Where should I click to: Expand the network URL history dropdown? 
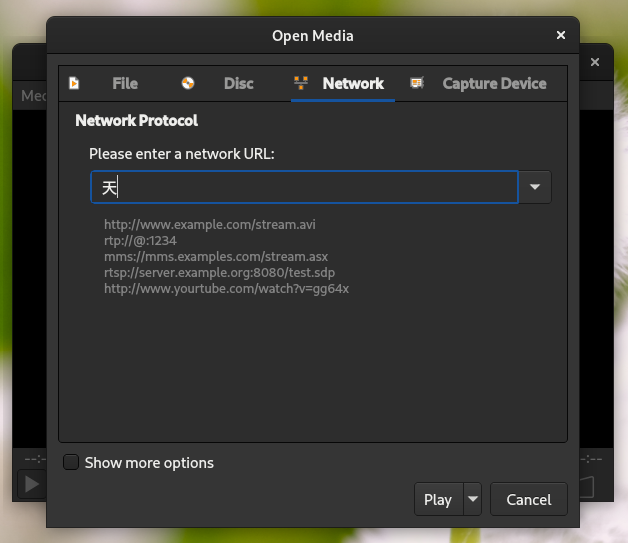535,187
